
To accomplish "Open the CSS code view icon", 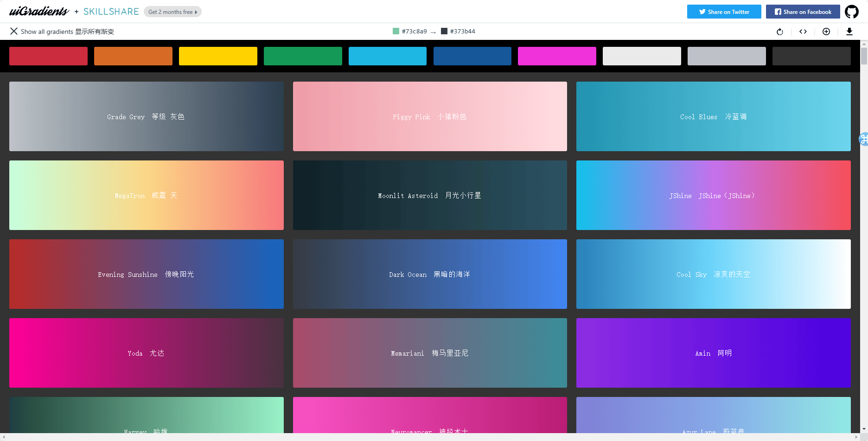I will pyautogui.click(x=803, y=32).
